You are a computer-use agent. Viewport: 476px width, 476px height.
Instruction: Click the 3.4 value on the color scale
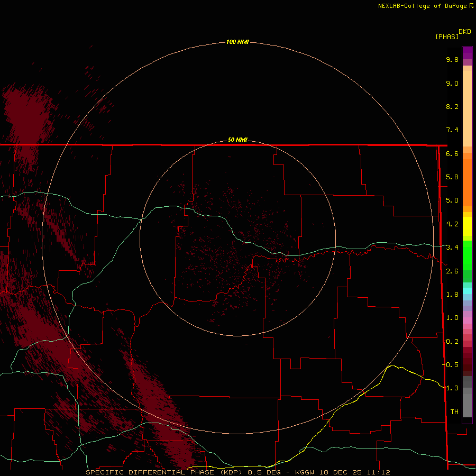click(452, 248)
